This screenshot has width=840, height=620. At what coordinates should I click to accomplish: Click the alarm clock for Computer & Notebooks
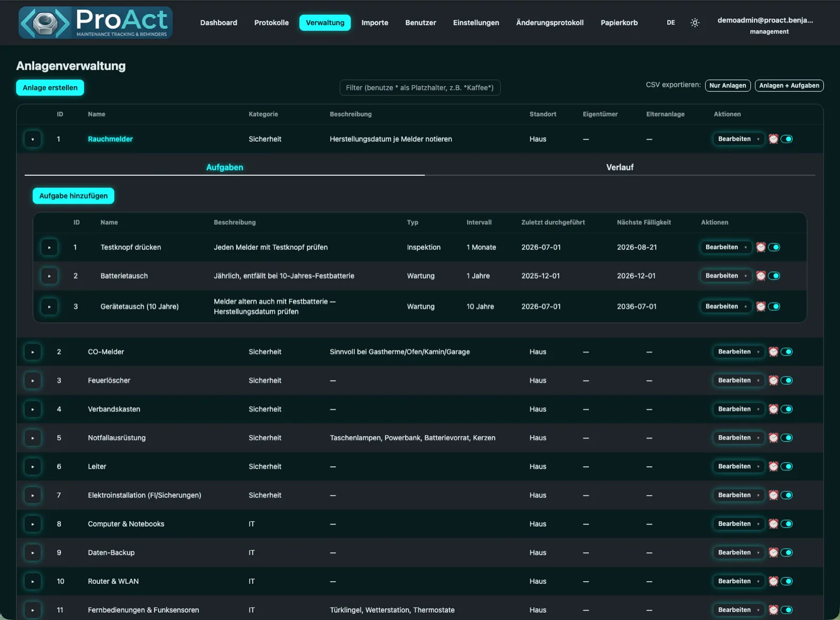(773, 524)
